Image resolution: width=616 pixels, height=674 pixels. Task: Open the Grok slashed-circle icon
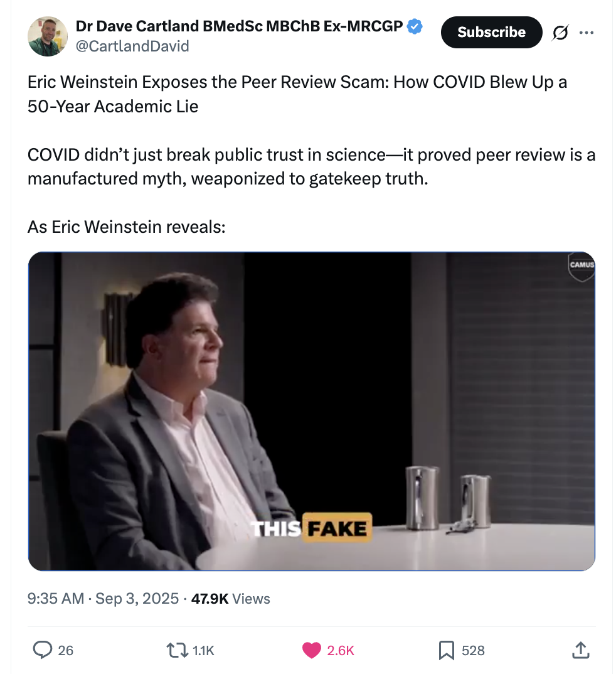(560, 33)
